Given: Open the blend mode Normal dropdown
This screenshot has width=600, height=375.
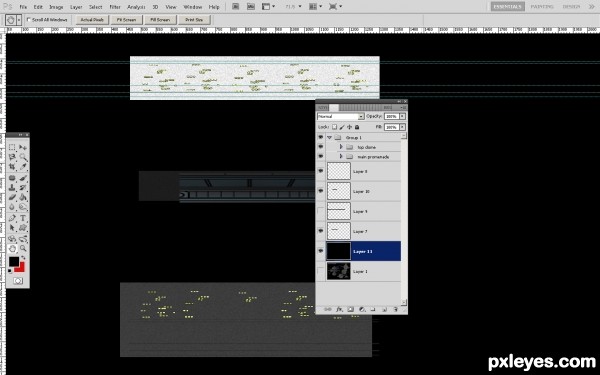Looking at the screenshot, I should [x=341, y=116].
